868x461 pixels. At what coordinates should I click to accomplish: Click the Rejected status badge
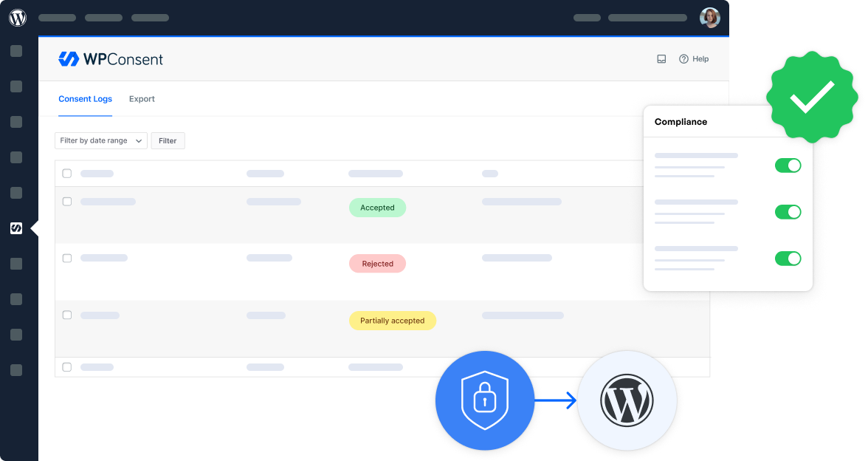click(378, 264)
